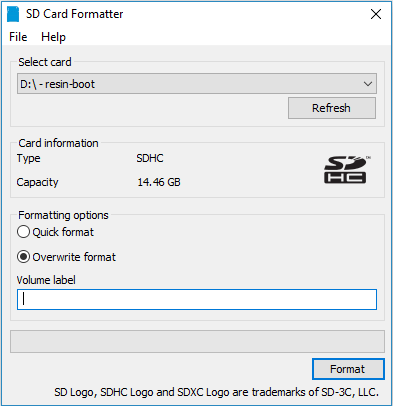Click the Overwrite format label text

point(74,257)
